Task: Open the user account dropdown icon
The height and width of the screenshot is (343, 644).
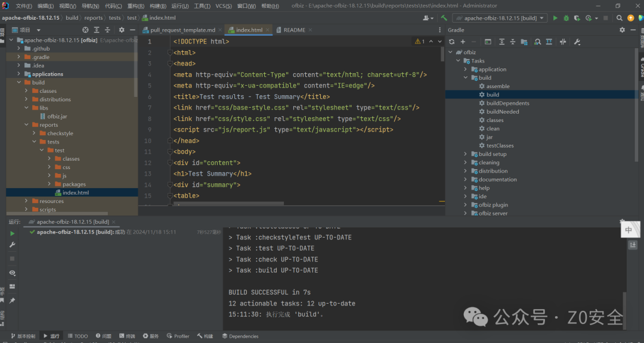Action: (x=428, y=18)
